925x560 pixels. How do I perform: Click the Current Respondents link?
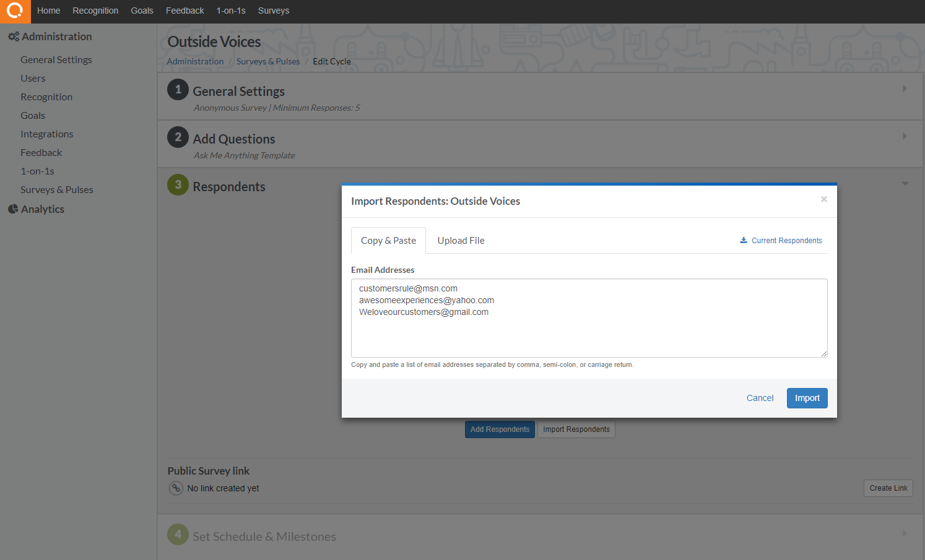pyautogui.click(x=787, y=241)
